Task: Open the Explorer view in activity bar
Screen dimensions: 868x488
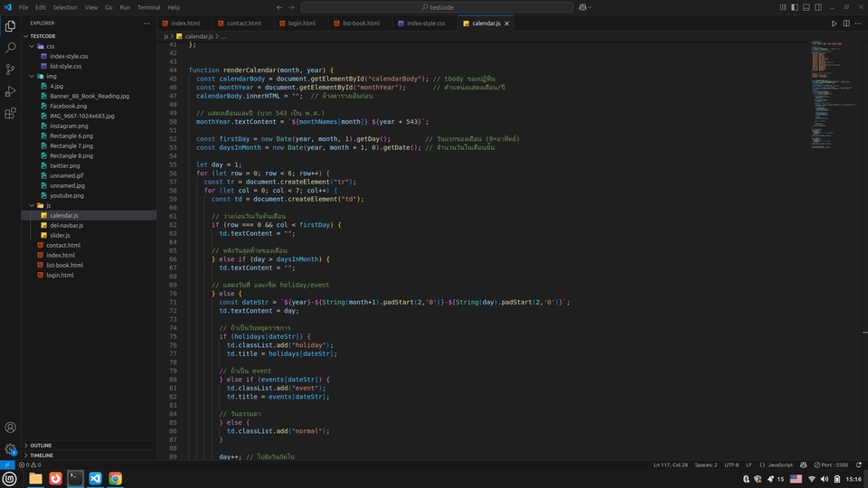Action: tap(10, 26)
